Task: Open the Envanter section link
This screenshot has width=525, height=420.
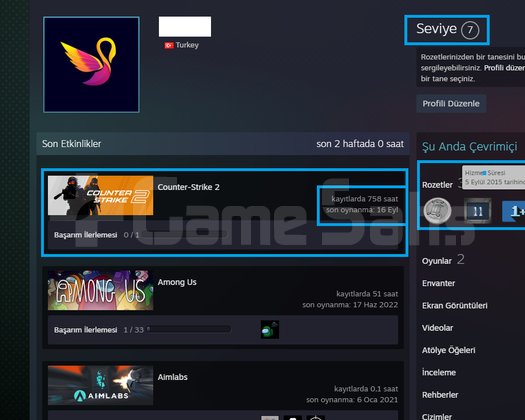Action: click(438, 283)
